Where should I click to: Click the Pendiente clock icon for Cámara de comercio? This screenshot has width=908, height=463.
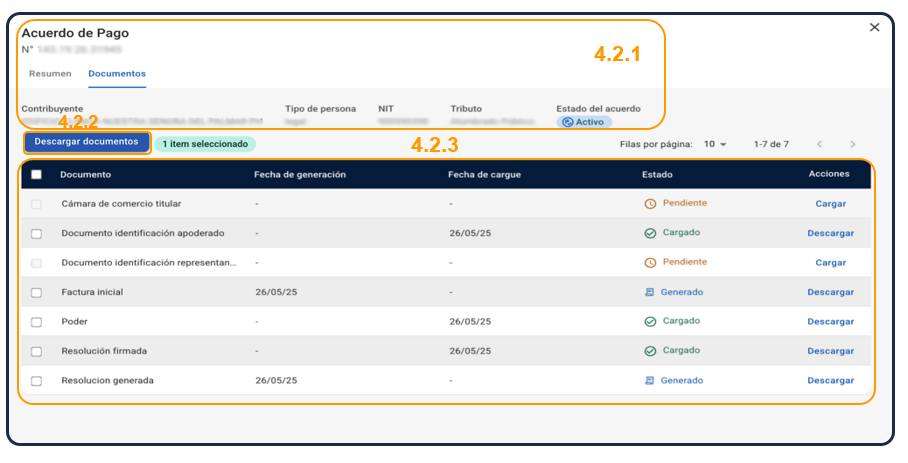[650, 204]
